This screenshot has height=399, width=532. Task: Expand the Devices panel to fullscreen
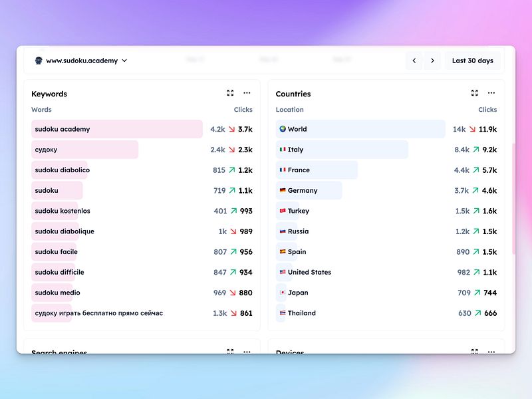point(474,351)
